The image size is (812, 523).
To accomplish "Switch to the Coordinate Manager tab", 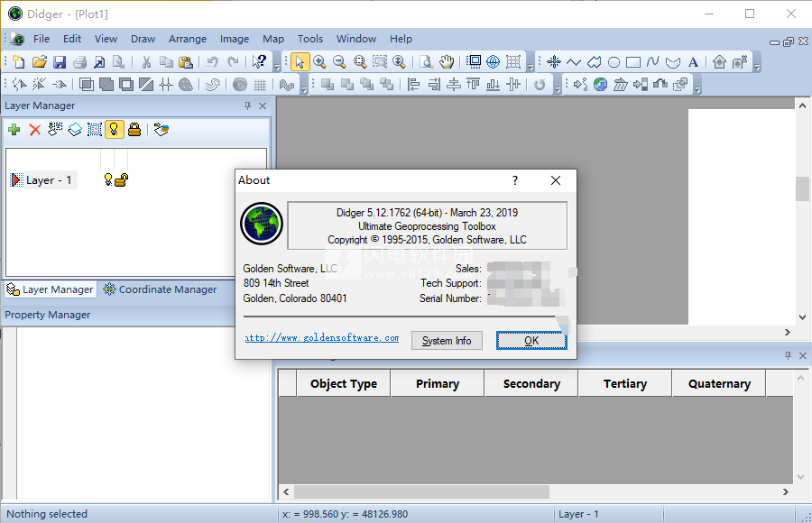I will (x=161, y=289).
